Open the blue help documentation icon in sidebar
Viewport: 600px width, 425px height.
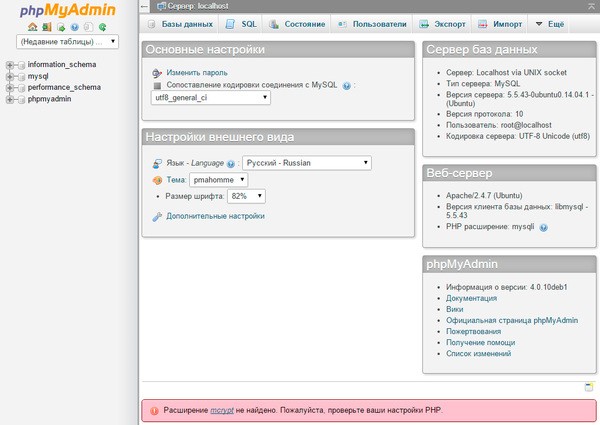click(x=75, y=27)
